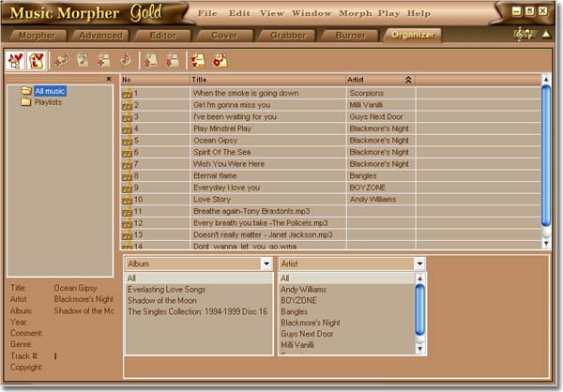Screen dimensions: 563x392
Task: Select the track Love Story
Action: pos(212,199)
